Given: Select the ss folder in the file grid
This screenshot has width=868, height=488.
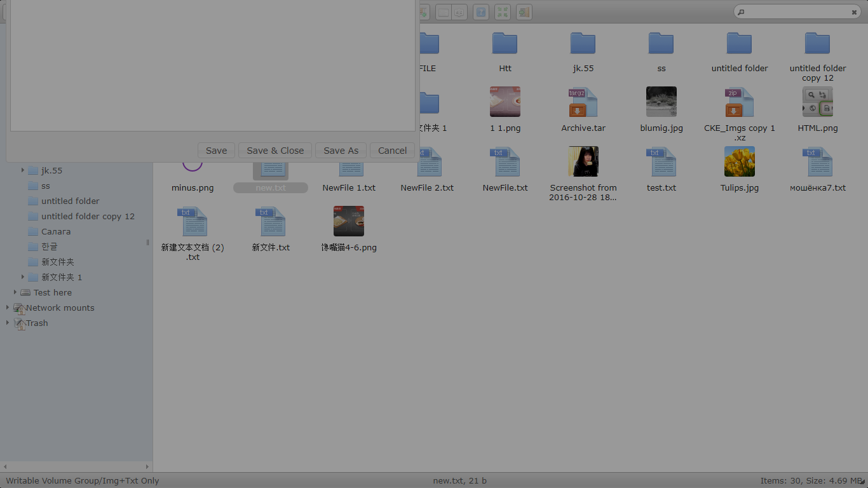Looking at the screenshot, I should click(x=661, y=43).
